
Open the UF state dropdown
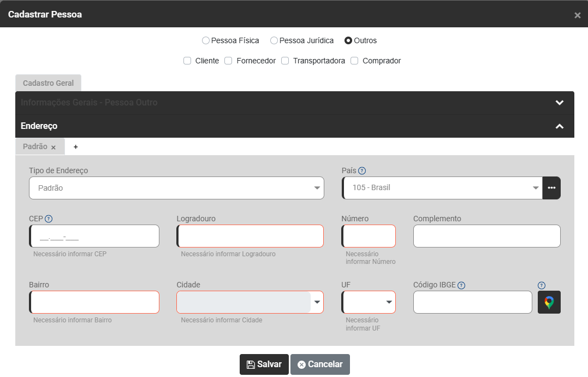369,302
